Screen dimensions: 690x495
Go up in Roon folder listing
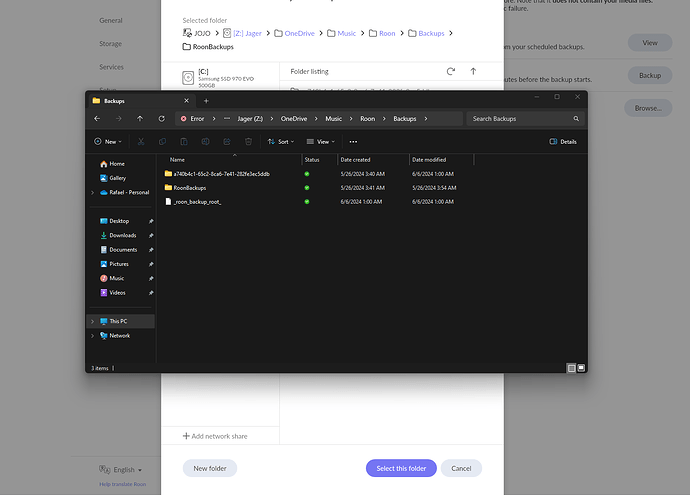473,71
